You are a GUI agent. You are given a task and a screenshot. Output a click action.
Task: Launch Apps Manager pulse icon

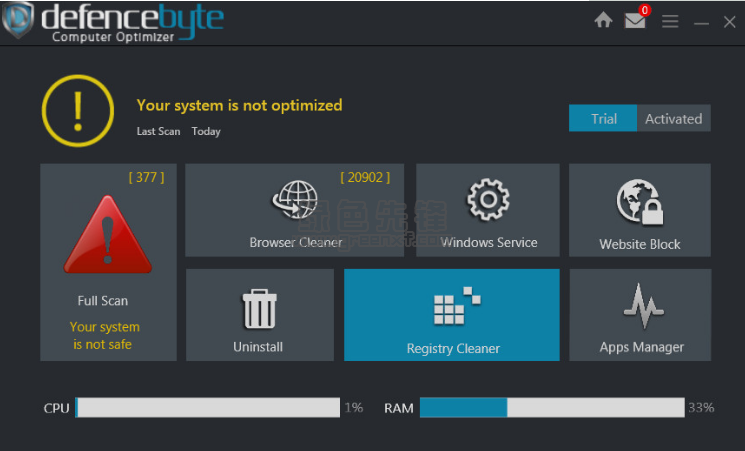pos(642,306)
